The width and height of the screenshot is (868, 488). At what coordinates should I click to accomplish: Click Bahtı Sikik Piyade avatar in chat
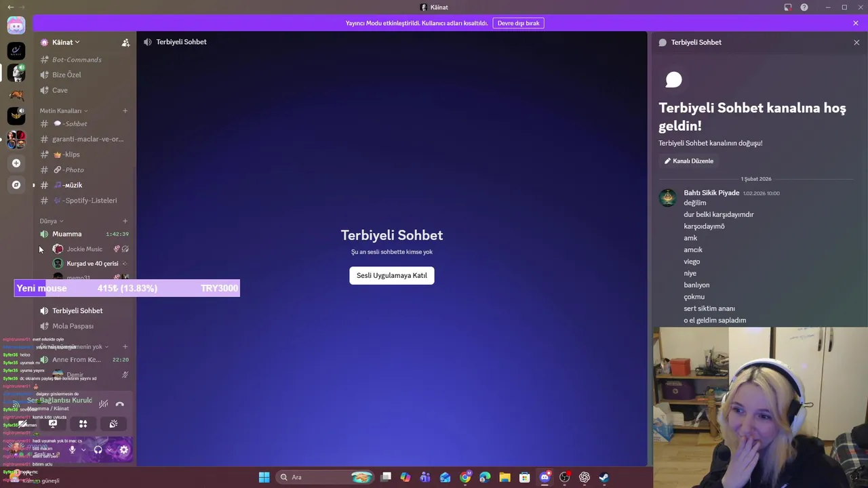tap(668, 198)
